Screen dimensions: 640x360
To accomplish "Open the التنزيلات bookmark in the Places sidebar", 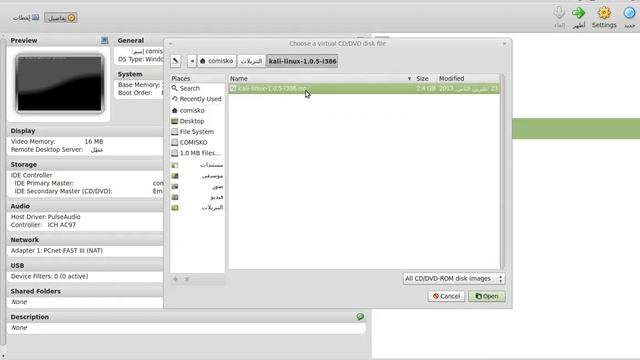I will (x=197, y=207).
